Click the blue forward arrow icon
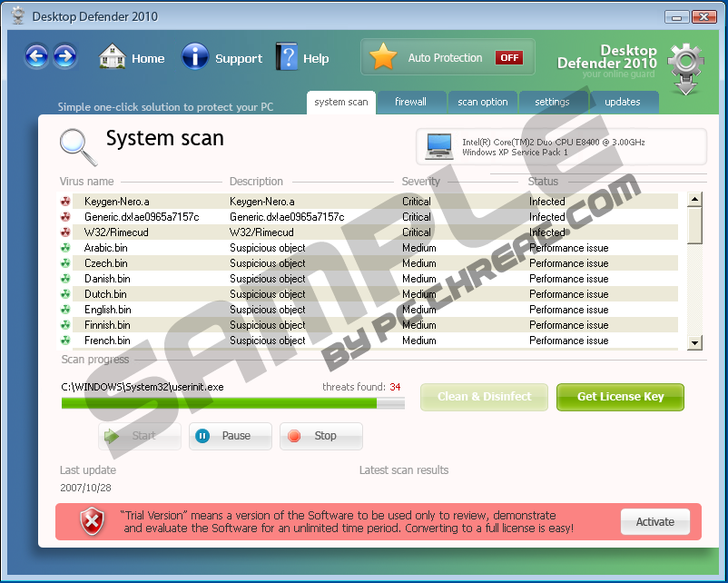Screen dimensions: 728x583 (x=64, y=57)
